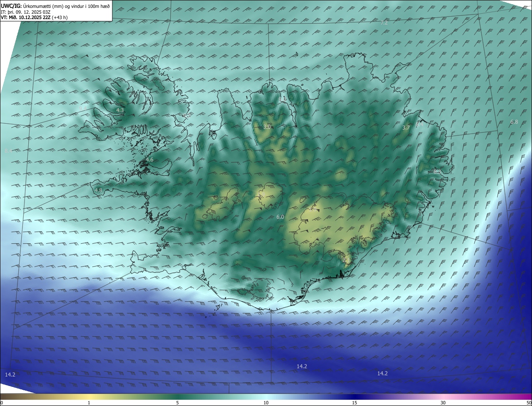Click the 6.0 value label on the map
This screenshot has width=532, height=406.
coord(280,217)
